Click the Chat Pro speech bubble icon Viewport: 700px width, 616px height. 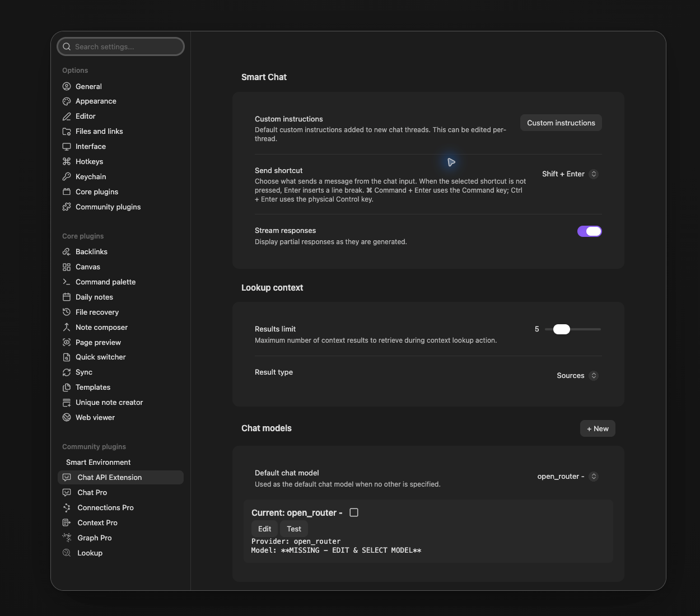click(67, 493)
